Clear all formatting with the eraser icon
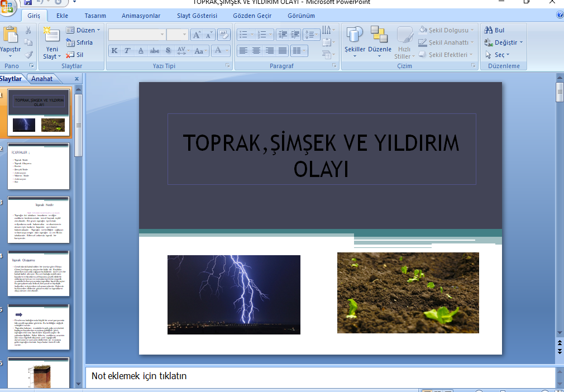The width and height of the screenshot is (564, 392). pyautogui.click(x=224, y=35)
